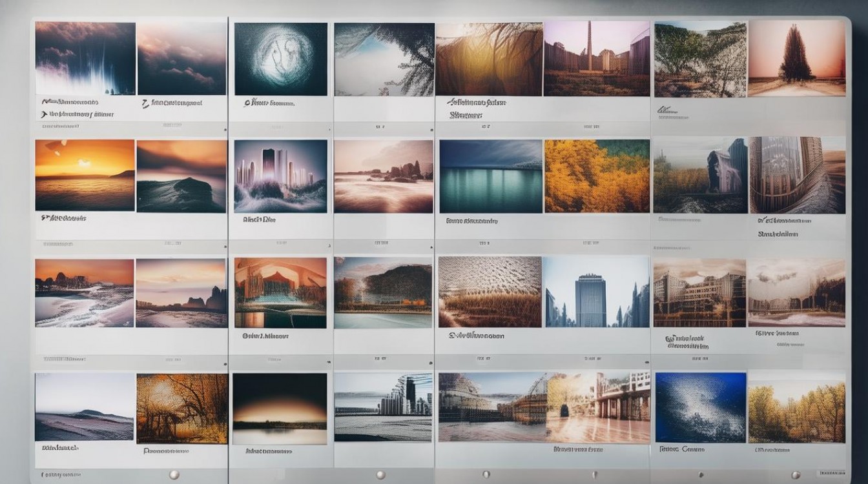This screenshot has height=484, width=868.
Task: Click the golden willow branches photo
Action: [488, 59]
